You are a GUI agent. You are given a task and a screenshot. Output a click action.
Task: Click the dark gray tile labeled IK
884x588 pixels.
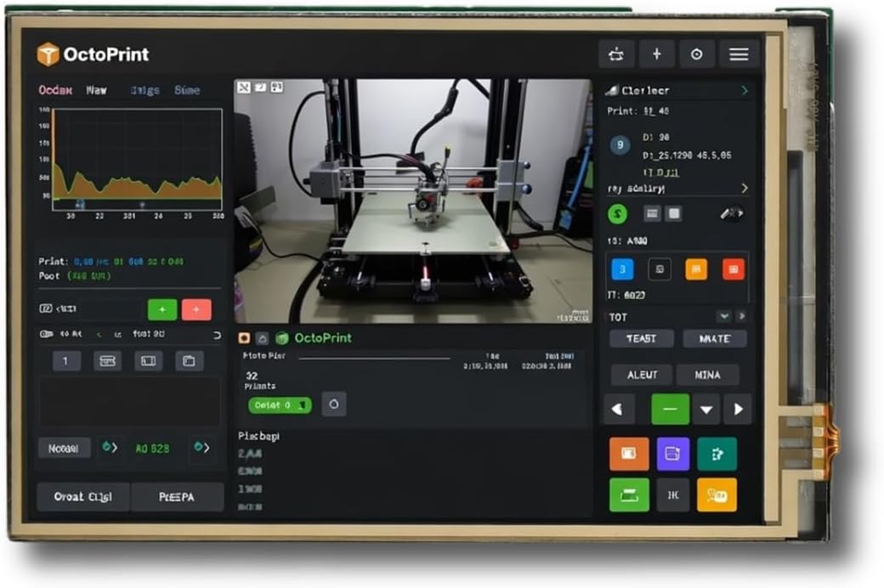click(673, 495)
